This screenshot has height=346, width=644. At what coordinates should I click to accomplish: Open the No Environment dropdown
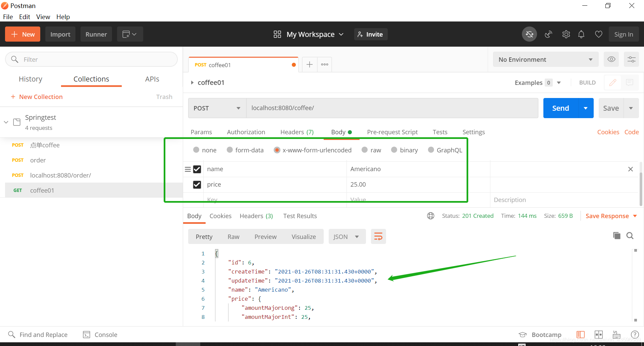pyautogui.click(x=546, y=59)
